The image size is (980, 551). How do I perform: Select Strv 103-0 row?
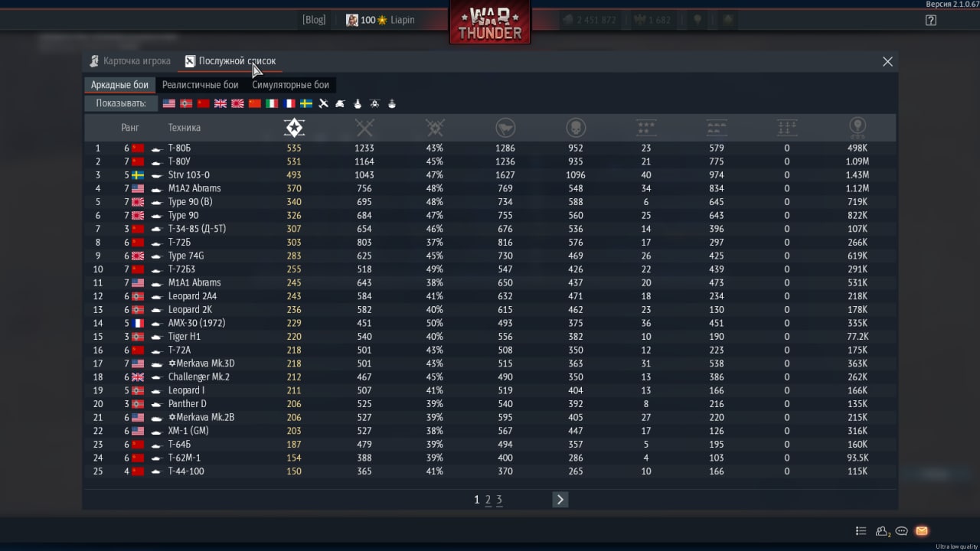click(490, 175)
